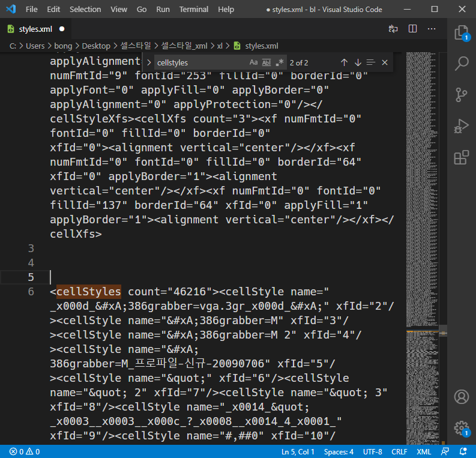The width and height of the screenshot is (476, 458).
Task: Open the Selection menu
Action: pos(85,10)
